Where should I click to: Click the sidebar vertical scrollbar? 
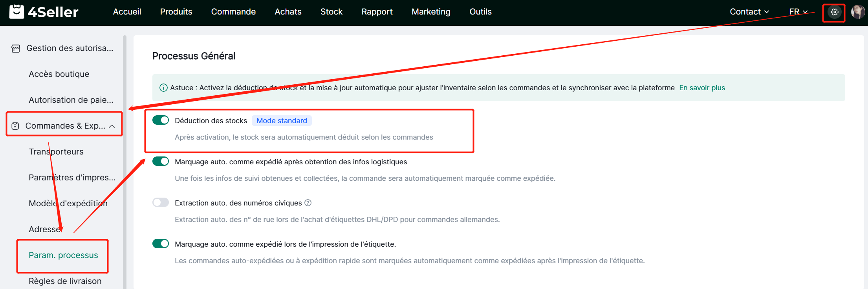point(125,157)
